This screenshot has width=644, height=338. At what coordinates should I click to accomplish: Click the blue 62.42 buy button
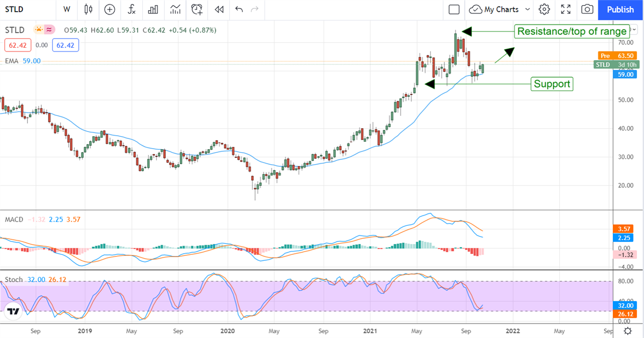(x=65, y=46)
